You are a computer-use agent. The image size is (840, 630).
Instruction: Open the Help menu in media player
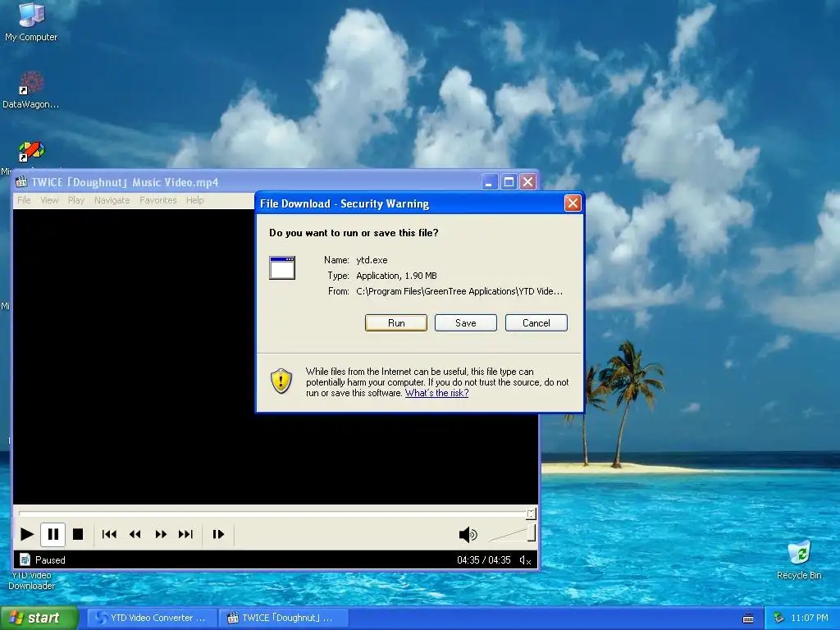point(195,200)
